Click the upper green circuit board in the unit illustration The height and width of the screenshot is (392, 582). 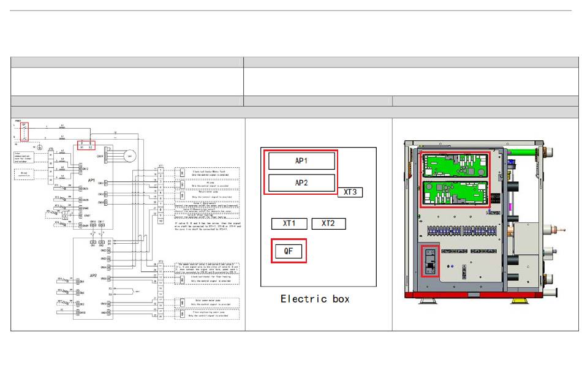(x=455, y=165)
